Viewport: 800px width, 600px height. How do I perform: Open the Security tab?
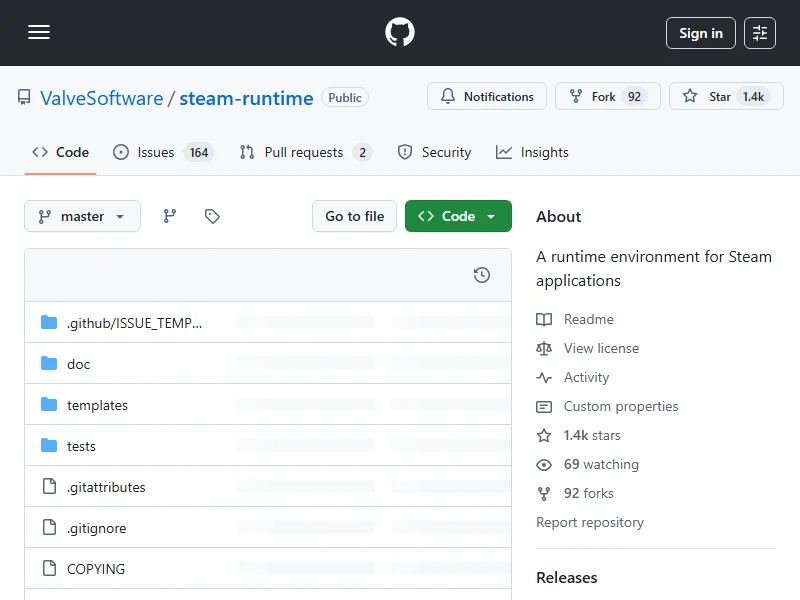point(434,152)
